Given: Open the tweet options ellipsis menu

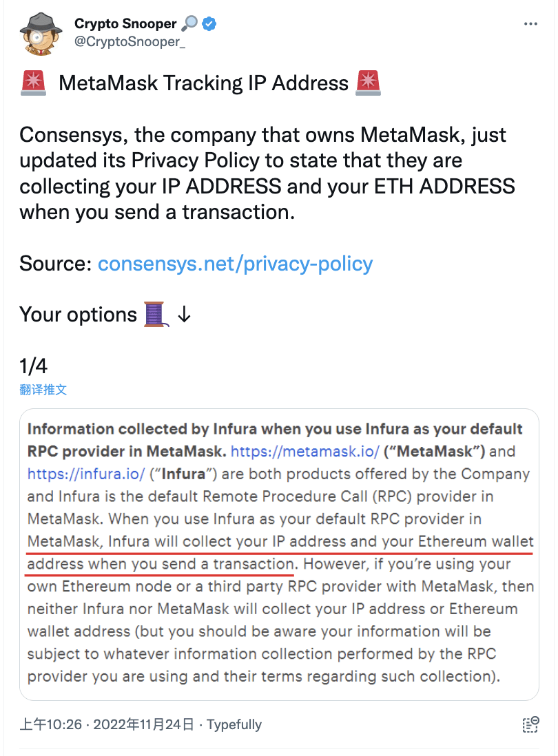Looking at the screenshot, I should 531,23.
